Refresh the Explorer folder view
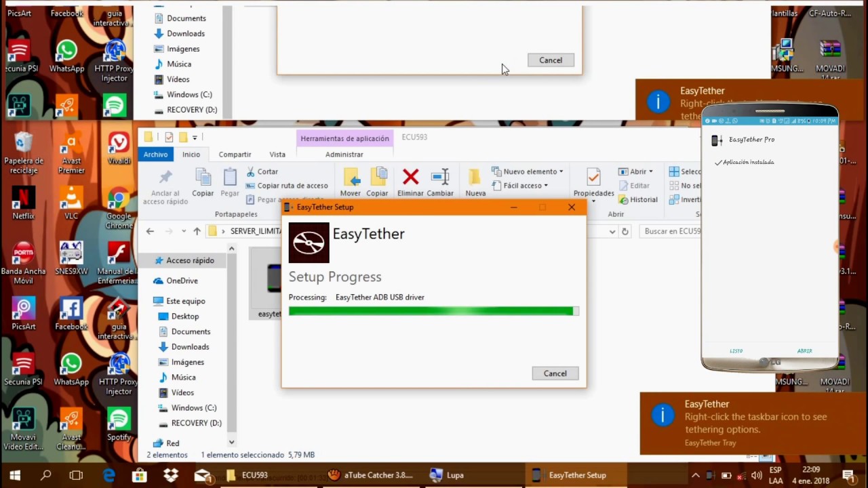This screenshot has height=488, width=868. 625,231
